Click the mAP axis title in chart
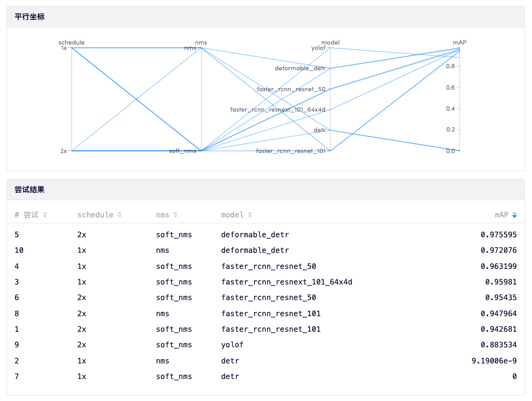 [459, 42]
